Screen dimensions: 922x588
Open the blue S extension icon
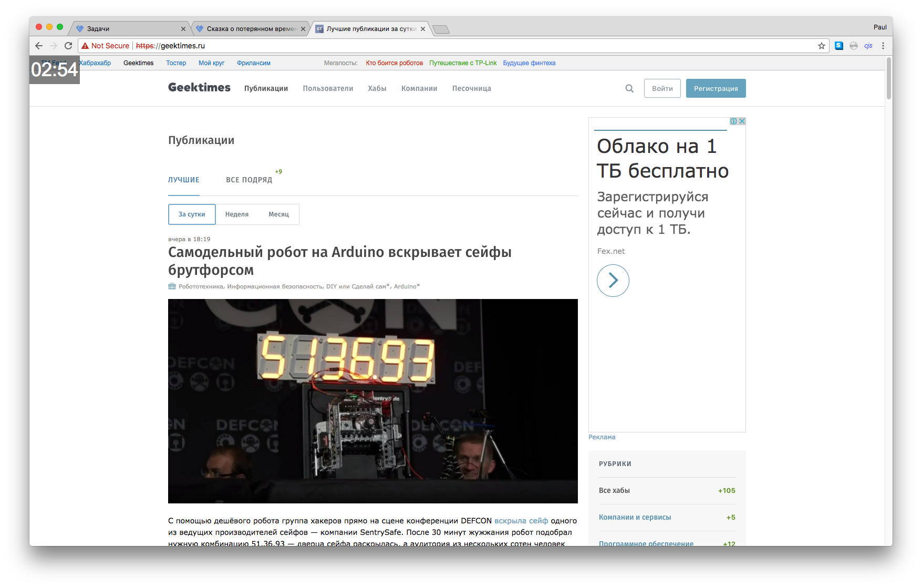point(839,46)
